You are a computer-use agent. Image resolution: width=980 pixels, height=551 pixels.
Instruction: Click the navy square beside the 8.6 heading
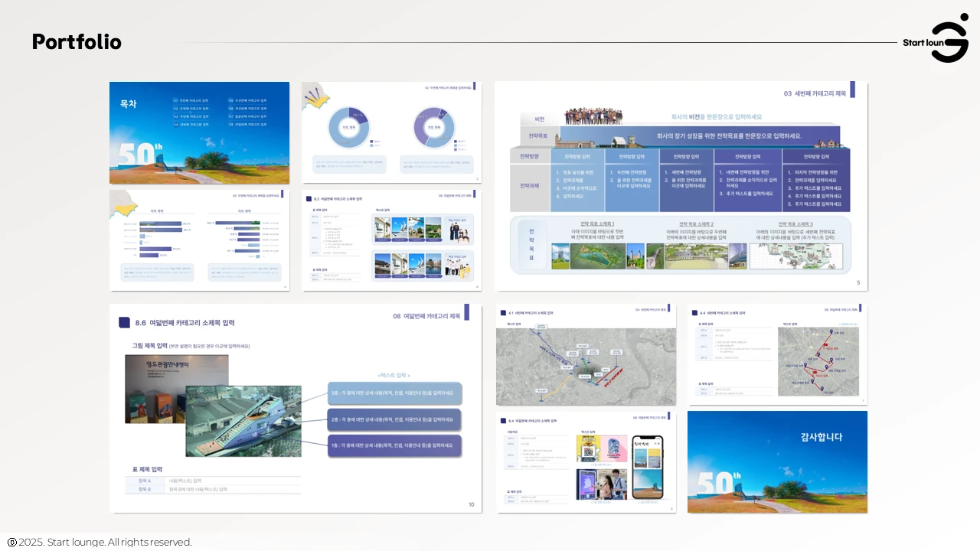[x=124, y=323]
